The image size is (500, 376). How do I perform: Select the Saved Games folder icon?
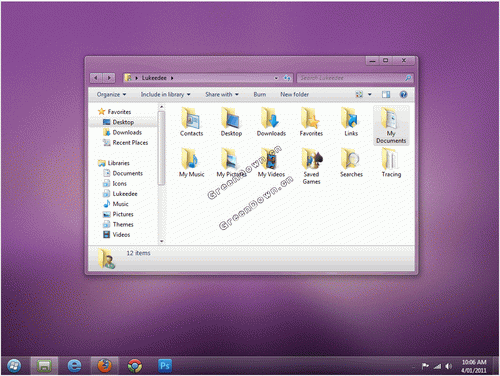311,159
